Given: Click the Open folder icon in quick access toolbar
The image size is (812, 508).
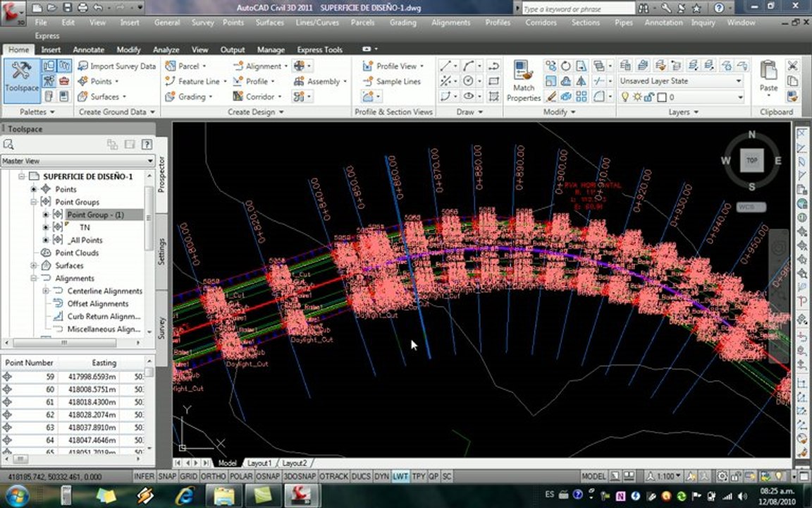Looking at the screenshot, I should tap(51, 8).
